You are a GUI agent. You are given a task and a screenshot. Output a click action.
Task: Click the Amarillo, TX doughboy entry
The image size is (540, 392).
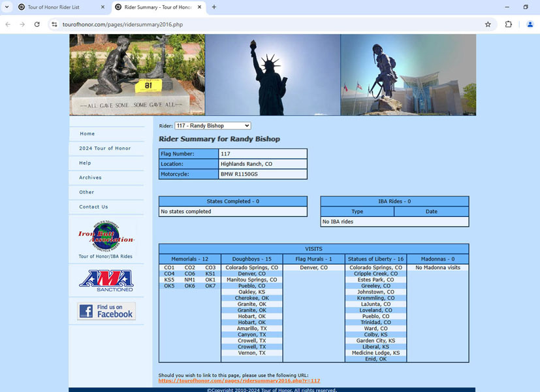pos(252,329)
